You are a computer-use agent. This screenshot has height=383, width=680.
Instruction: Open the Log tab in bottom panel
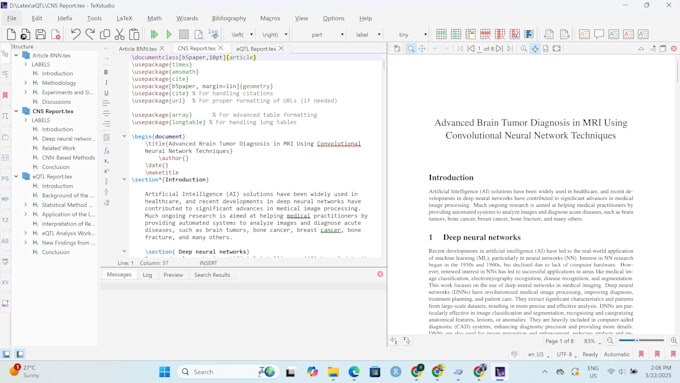click(147, 275)
